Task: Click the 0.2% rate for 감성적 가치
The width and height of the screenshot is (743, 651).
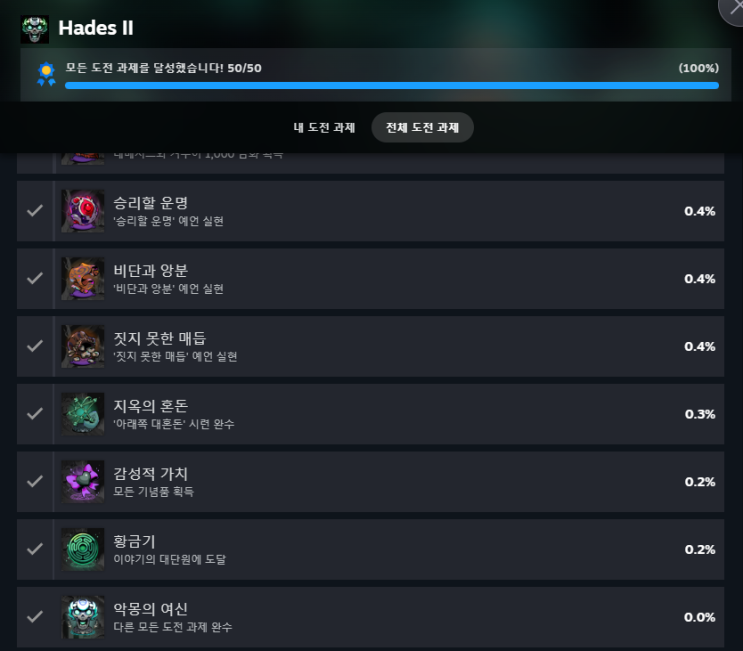Action: 699,482
